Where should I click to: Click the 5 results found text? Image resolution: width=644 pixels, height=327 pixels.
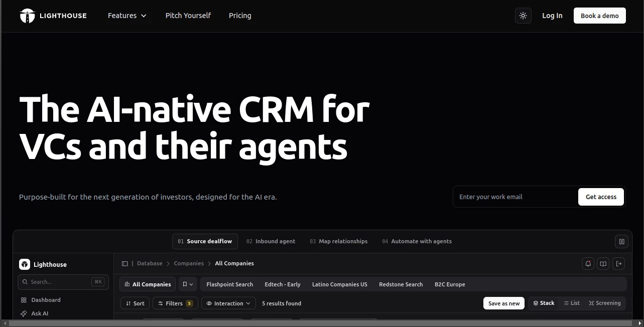point(282,303)
